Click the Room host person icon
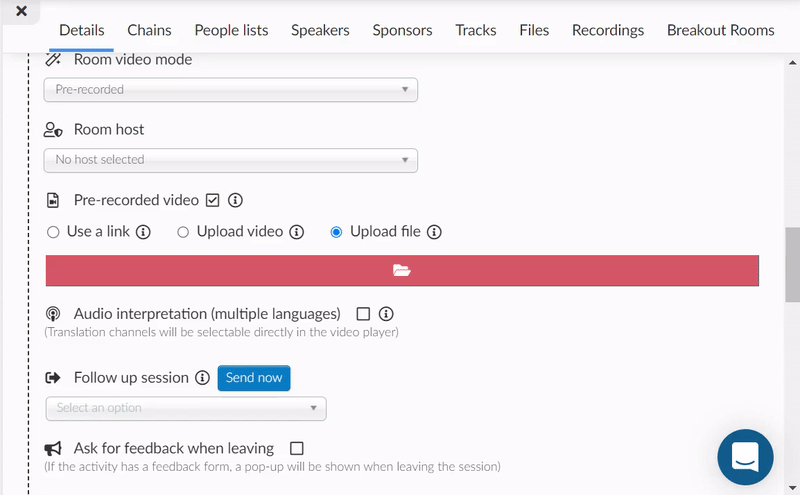Screen dimensions: 800x495 (x=53, y=130)
